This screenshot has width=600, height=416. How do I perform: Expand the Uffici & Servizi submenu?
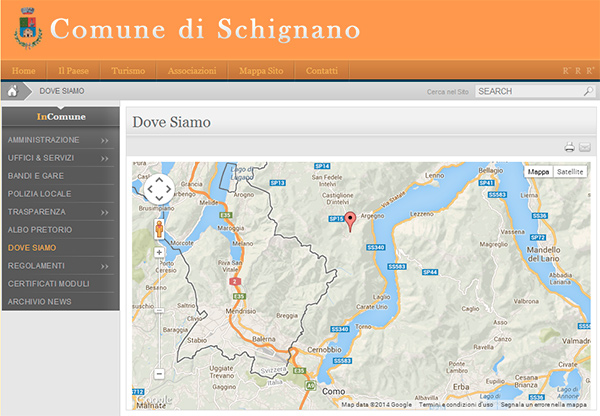[x=104, y=159]
